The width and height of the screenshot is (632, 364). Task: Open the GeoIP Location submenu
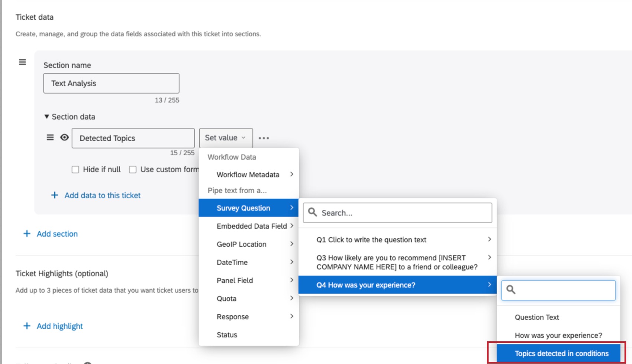249,244
